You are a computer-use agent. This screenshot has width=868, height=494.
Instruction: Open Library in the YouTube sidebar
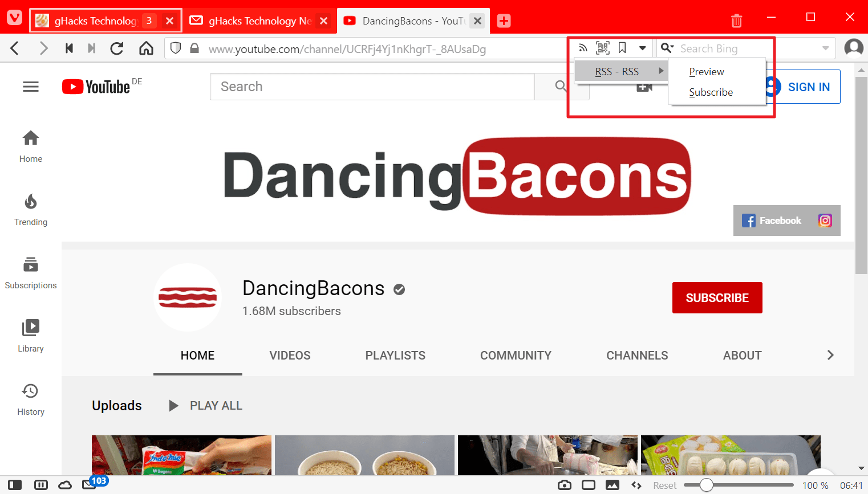[x=31, y=337]
